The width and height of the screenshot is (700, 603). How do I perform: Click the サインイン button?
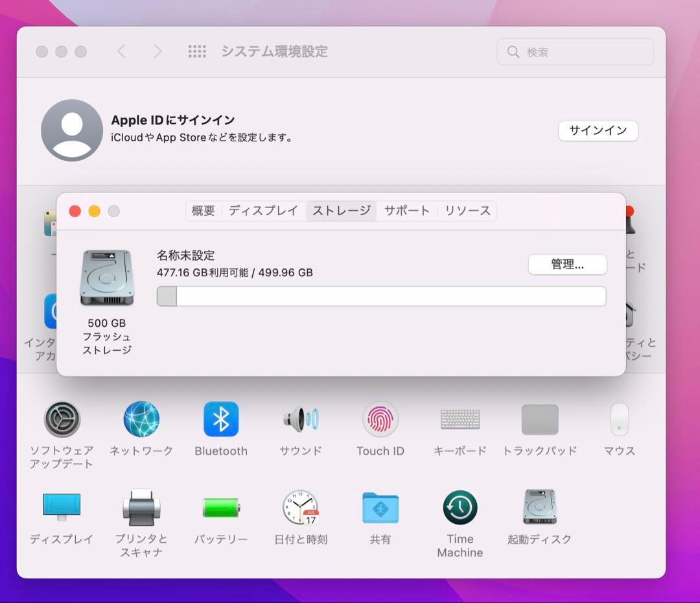click(598, 130)
